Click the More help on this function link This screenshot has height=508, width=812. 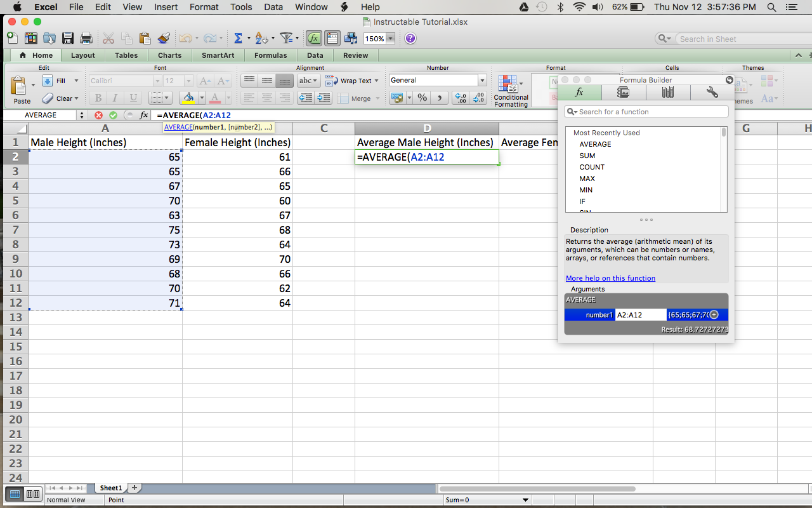(610, 278)
